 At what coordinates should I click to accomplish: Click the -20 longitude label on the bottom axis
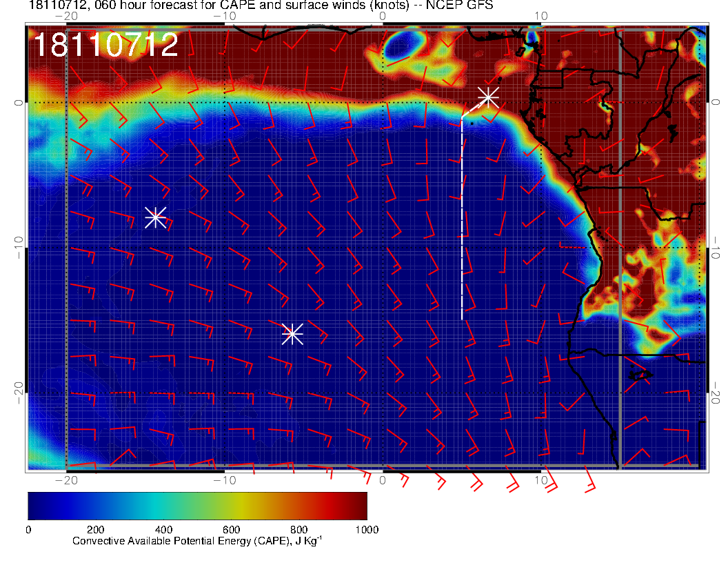(x=65, y=480)
